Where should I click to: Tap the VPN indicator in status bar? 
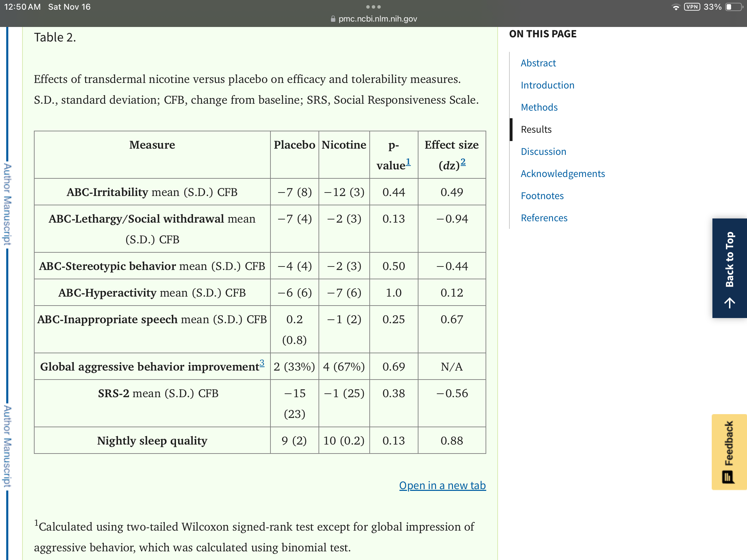coord(692,7)
